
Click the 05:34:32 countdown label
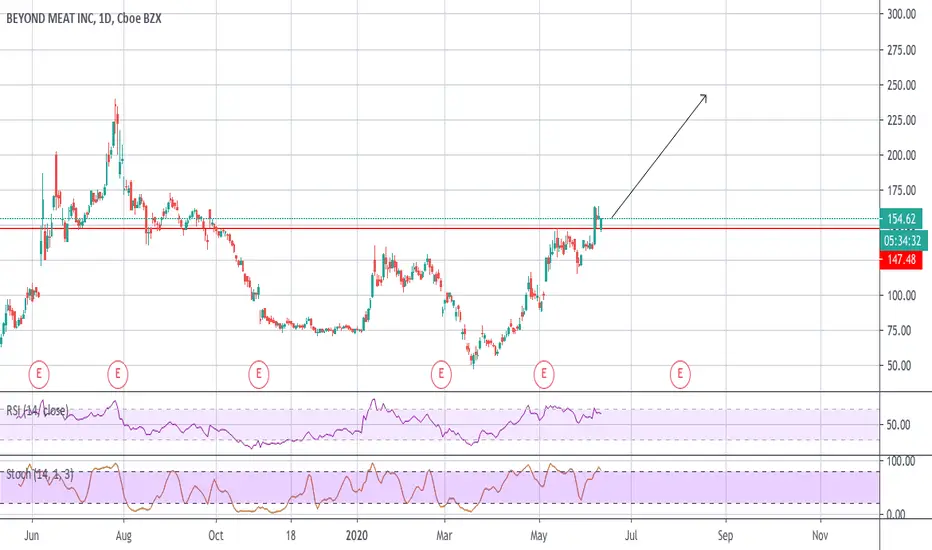coord(902,241)
